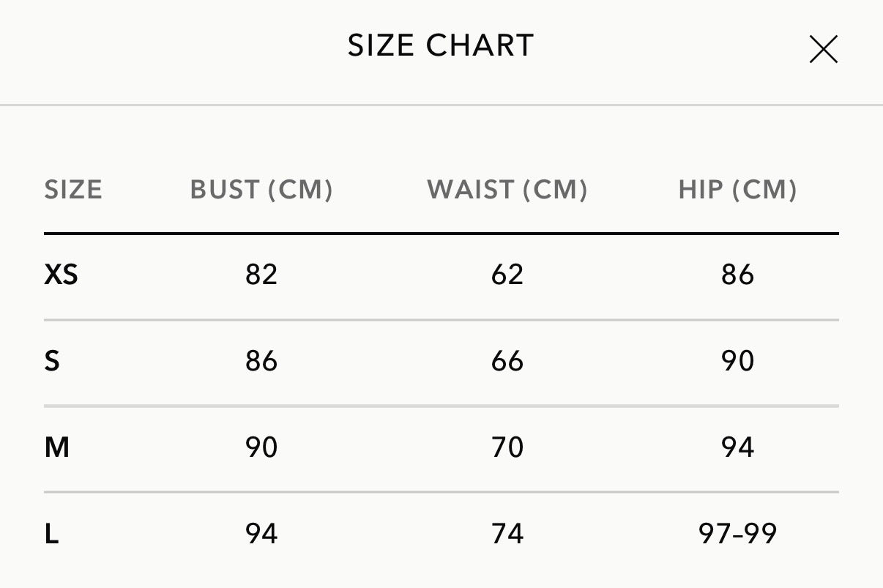Viewport: 883px width, 588px height.
Task: Click the HIP (CM) column header
Action: pyautogui.click(x=737, y=190)
